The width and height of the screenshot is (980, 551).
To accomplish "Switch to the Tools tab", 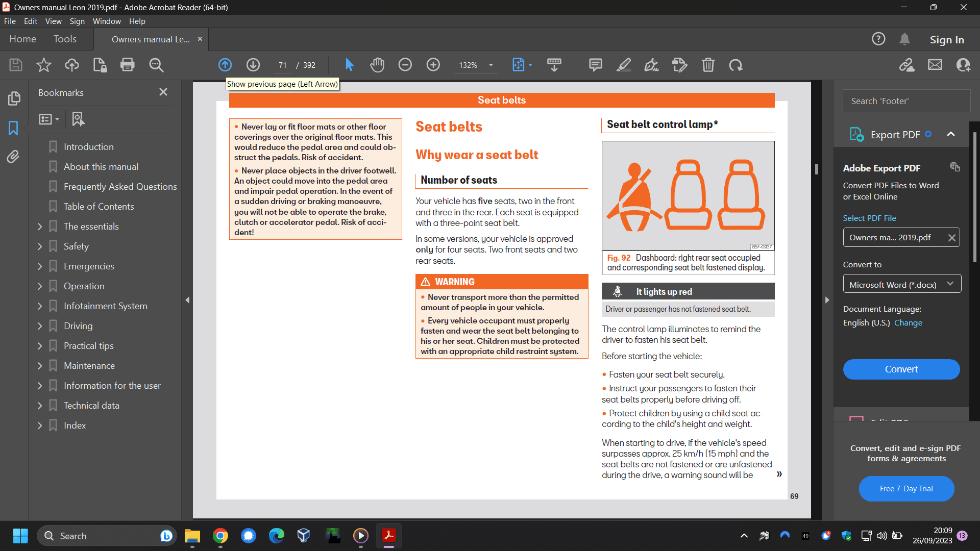I will point(65,39).
